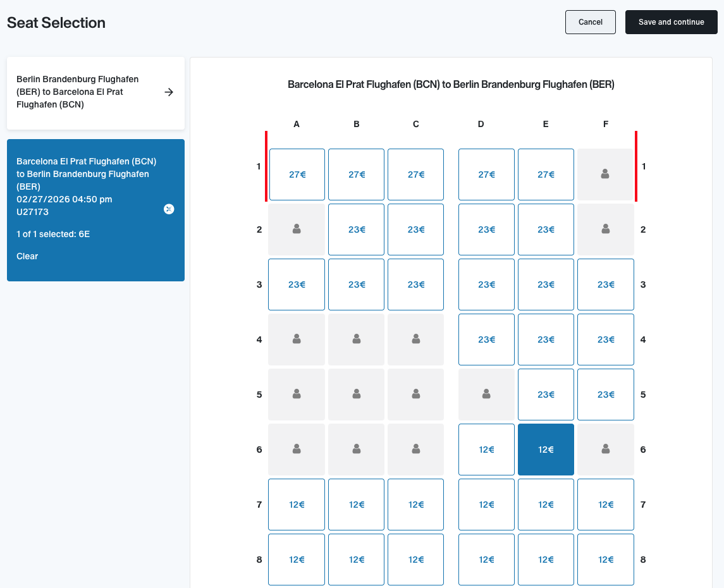Select seat 1D for 27€

click(x=486, y=175)
